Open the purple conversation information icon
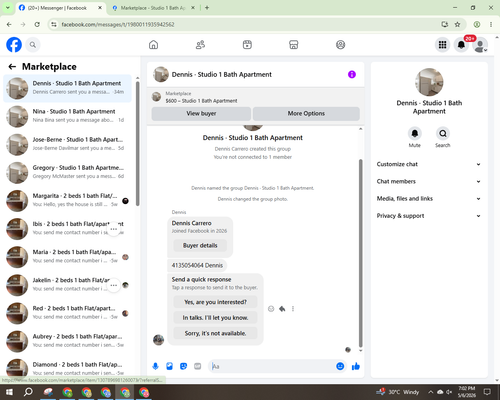This screenshot has height=400, width=500. [x=352, y=74]
